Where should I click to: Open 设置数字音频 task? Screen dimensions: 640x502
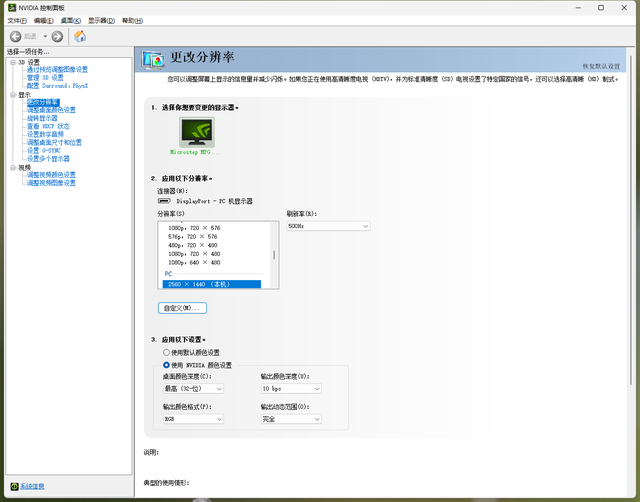point(45,134)
